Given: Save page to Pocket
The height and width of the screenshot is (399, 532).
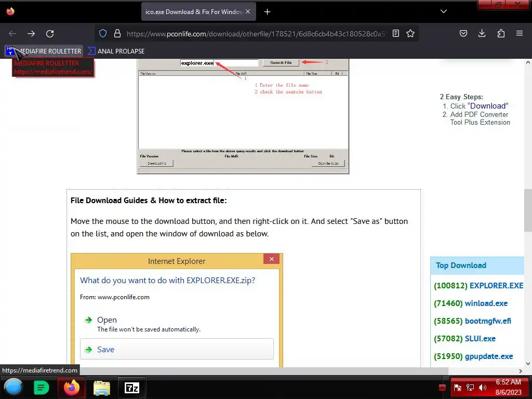Looking at the screenshot, I should 463,33.
